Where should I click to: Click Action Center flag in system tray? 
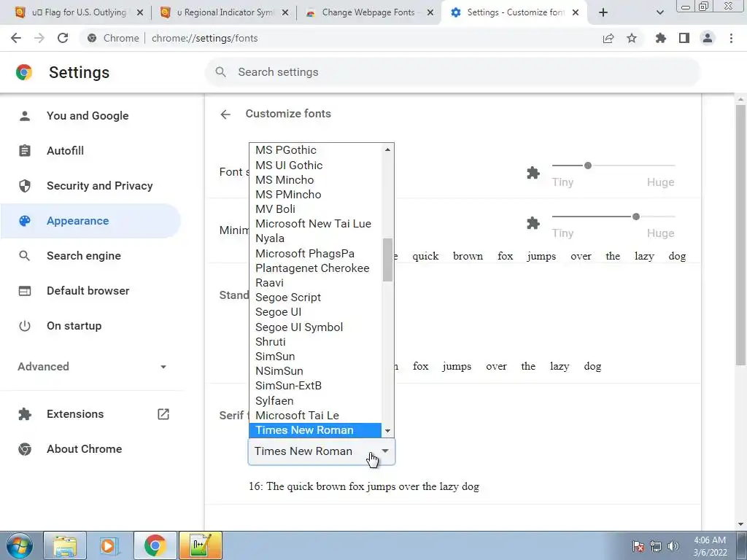click(x=638, y=546)
